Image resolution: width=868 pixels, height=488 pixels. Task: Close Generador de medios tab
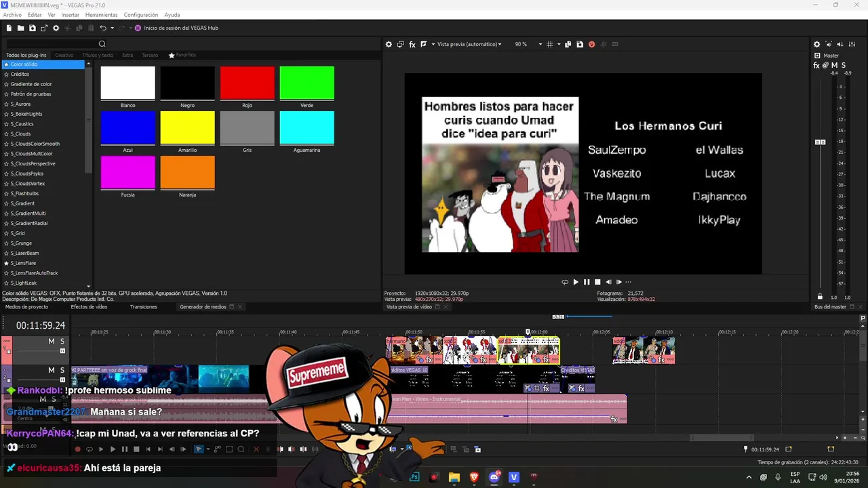[x=239, y=307]
